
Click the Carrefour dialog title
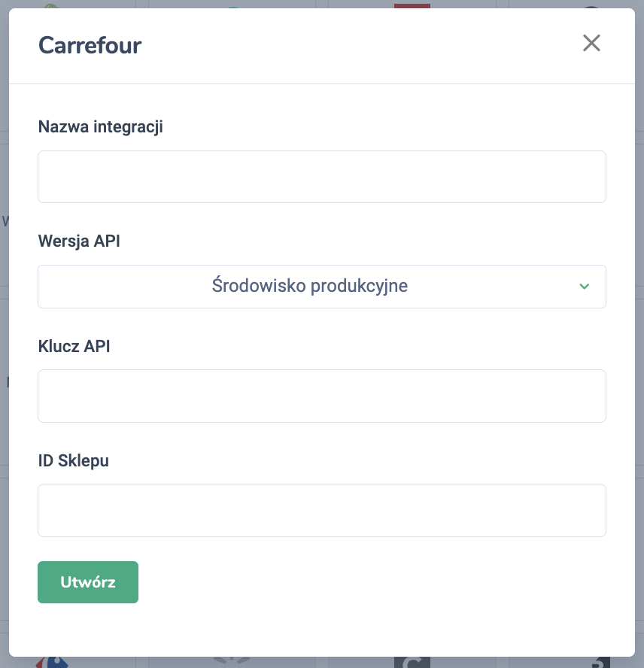tap(90, 45)
